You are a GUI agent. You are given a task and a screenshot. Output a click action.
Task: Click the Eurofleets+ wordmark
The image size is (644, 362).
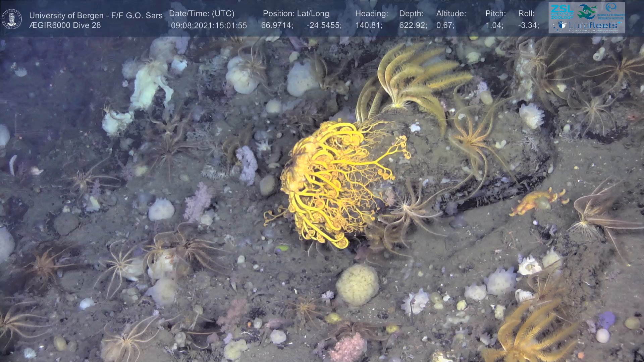[593, 25]
